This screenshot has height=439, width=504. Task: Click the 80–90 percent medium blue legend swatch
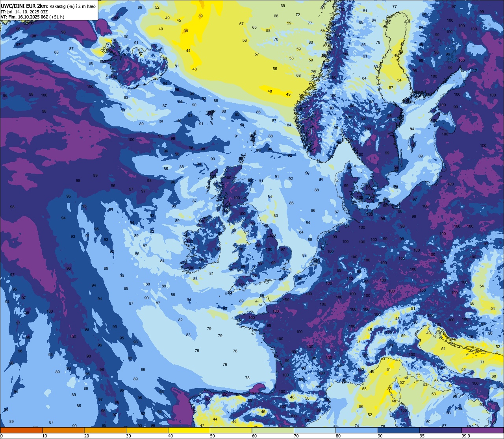pyautogui.click(x=357, y=430)
